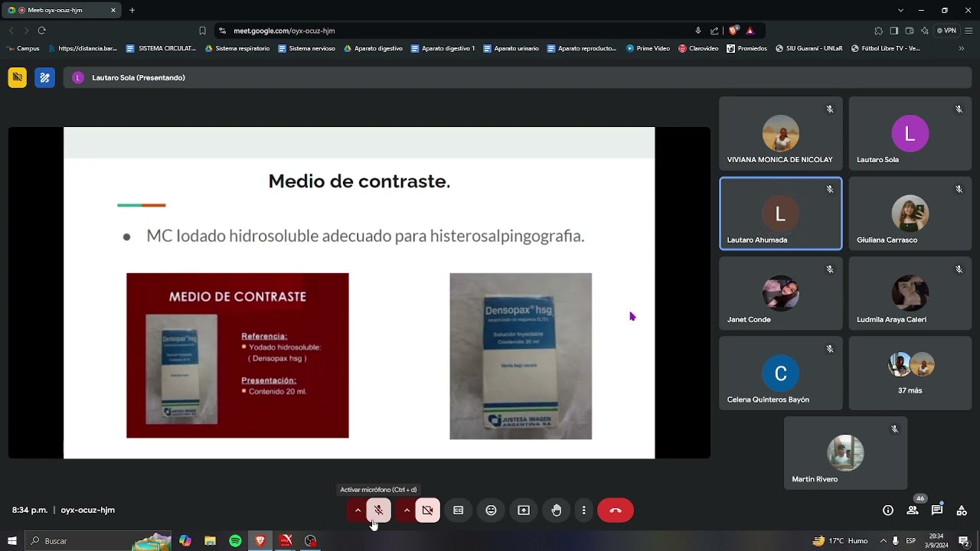Expand audio settings arrow next to microphone
980x551 pixels.
(x=358, y=510)
